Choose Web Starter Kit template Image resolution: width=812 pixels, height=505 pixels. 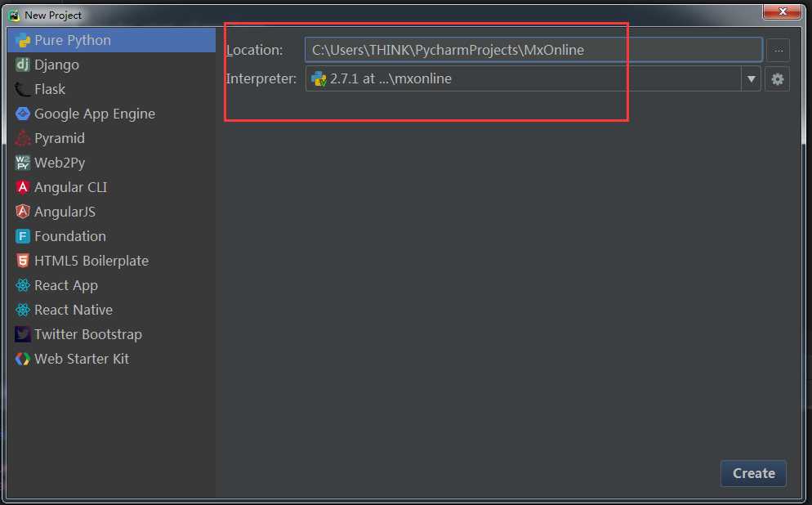(111, 359)
